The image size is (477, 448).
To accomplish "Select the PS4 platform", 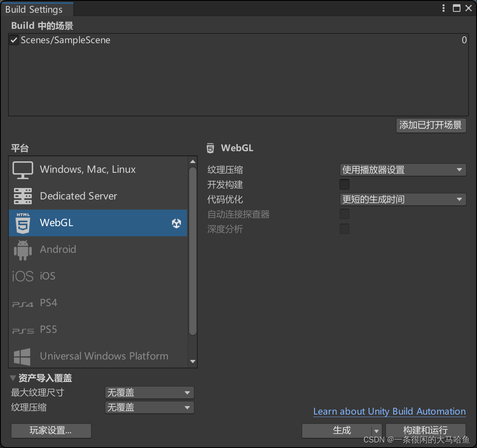I will pyautogui.click(x=98, y=303).
